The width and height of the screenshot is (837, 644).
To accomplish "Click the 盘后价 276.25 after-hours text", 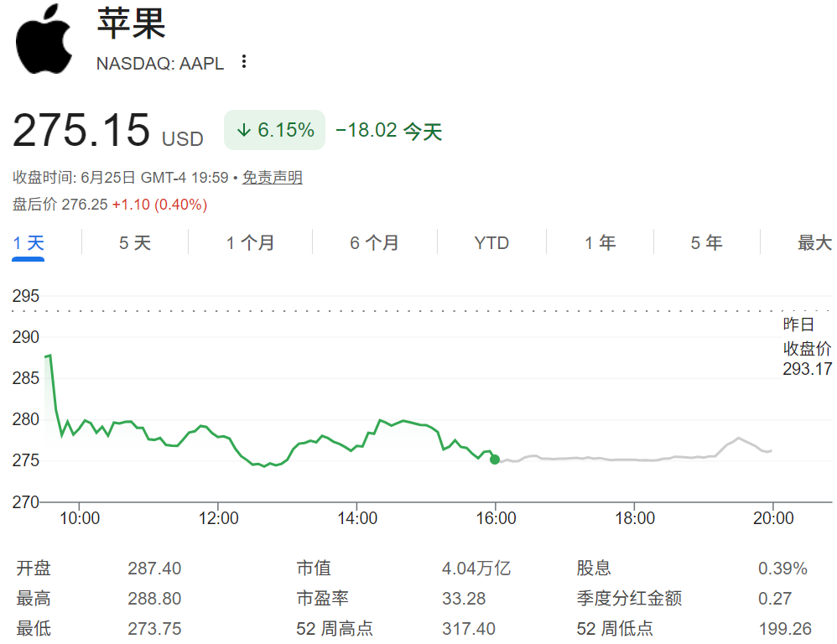I will pos(60,205).
